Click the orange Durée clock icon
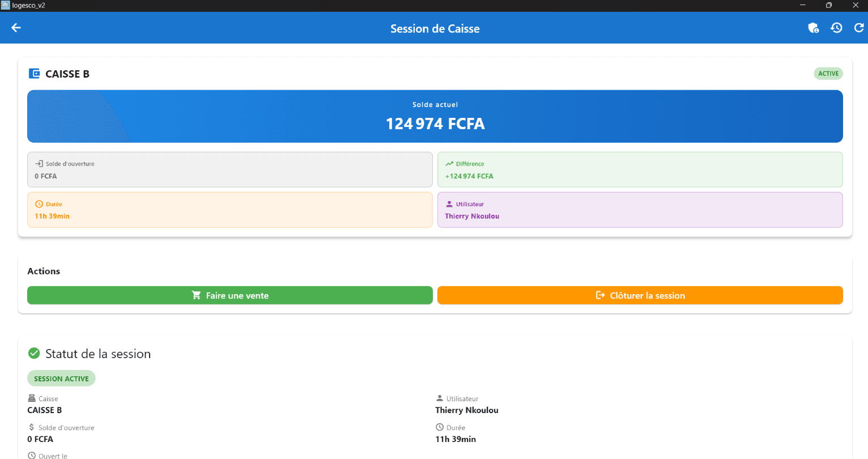Image resolution: width=868 pixels, height=459 pixels. pyautogui.click(x=39, y=204)
